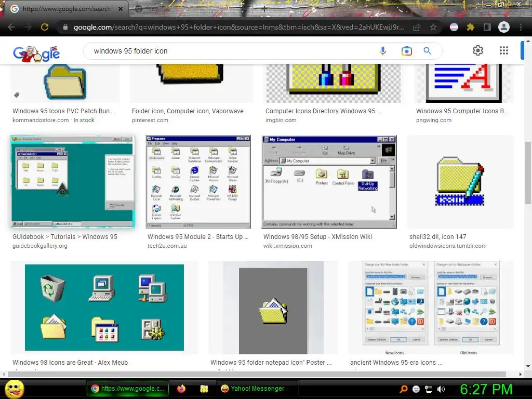532x399 pixels.
Task: Open GUIdebook Tutorials Windows 95 thumbnail
Action: coord(73,181)
